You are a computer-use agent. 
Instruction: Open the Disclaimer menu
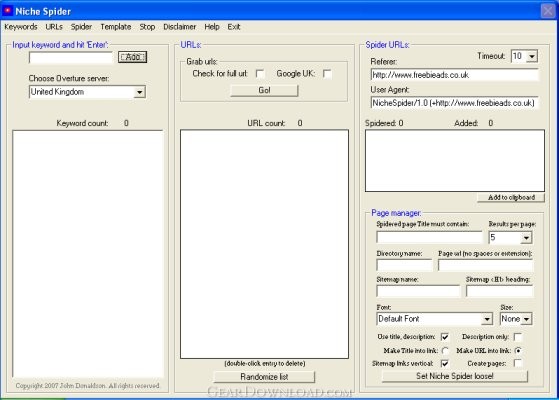(179, 27)
